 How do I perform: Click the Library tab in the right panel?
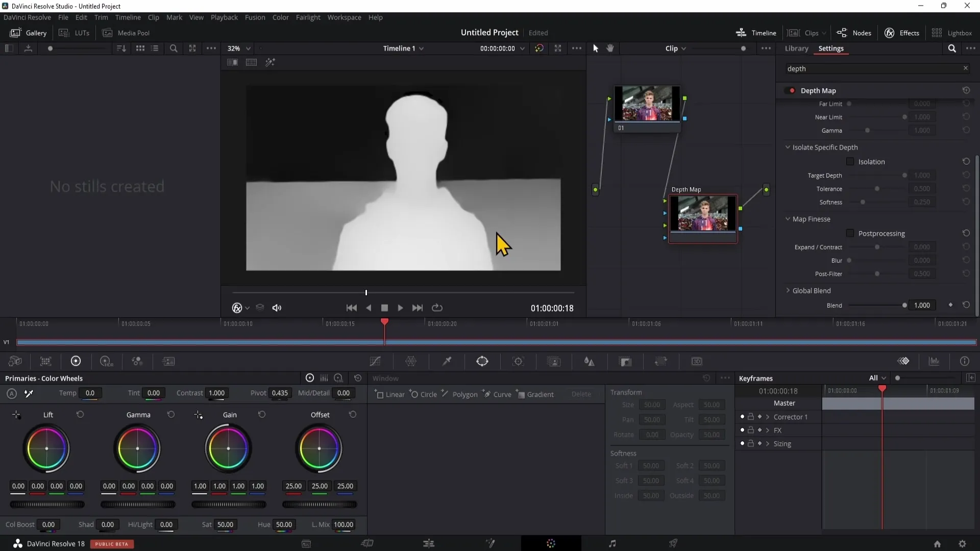click(796, 48)
